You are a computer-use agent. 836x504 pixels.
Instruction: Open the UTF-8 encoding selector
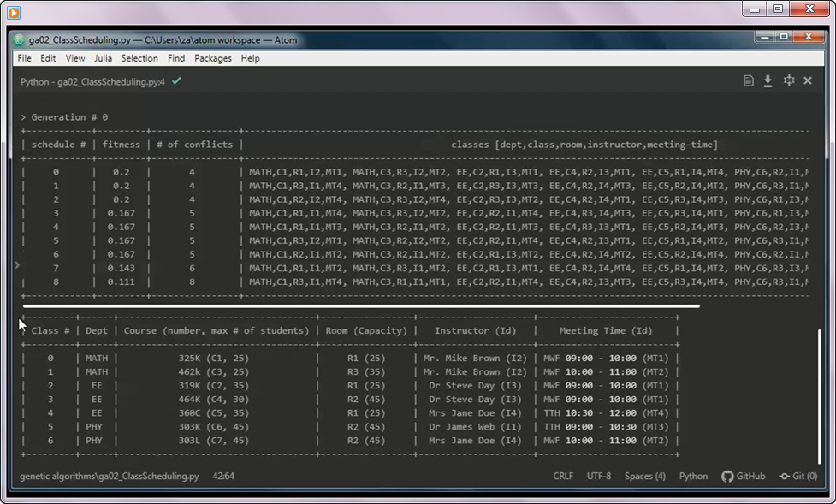coord(596,477)
